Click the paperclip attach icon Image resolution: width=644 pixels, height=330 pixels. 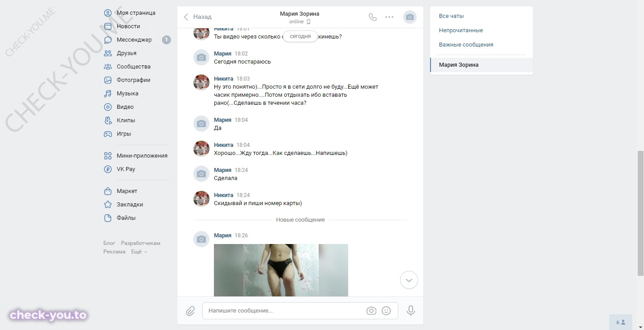(190, 311)
